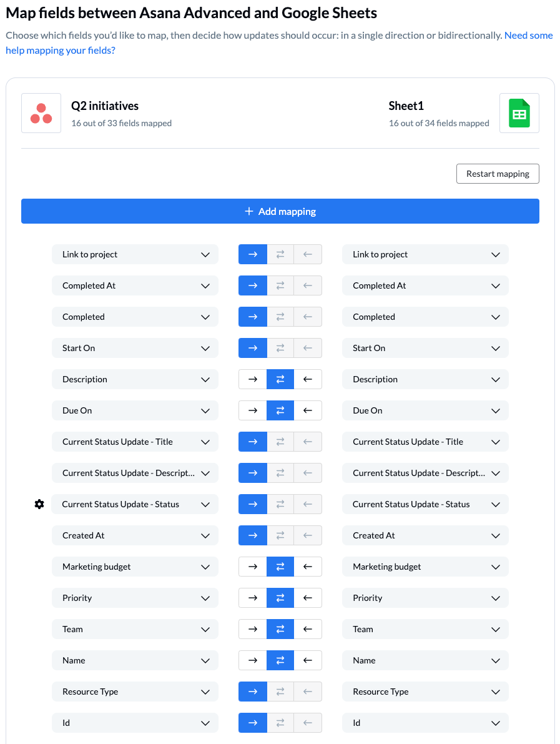The image size is (560, 744).
Task: Select right arrow direction for Priority
Action: tap(253, 598)
